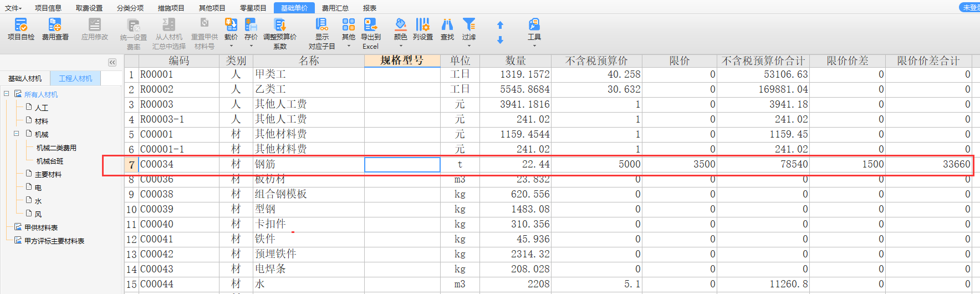
Task: Open 列设置 column settings
Action: [x=422, y=25]
